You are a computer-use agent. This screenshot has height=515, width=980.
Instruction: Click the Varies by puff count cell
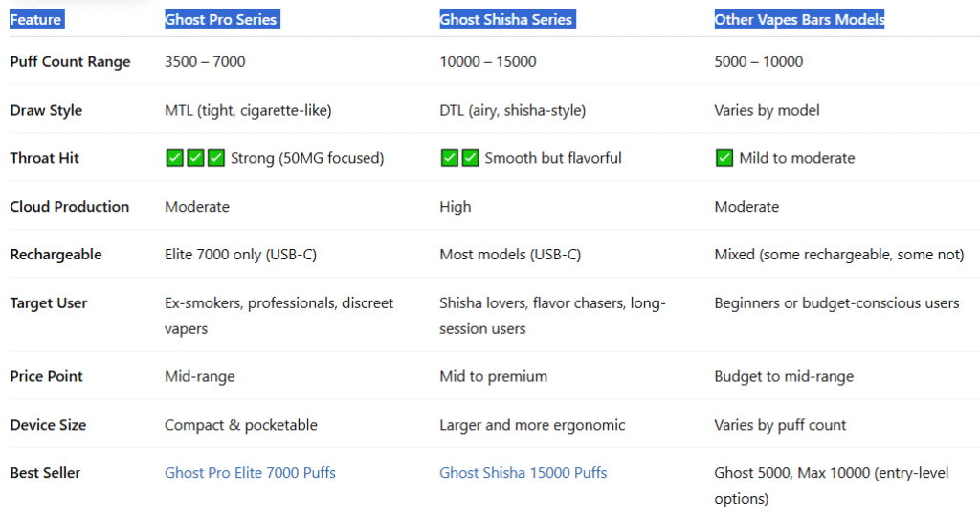[x=780, y=425]
